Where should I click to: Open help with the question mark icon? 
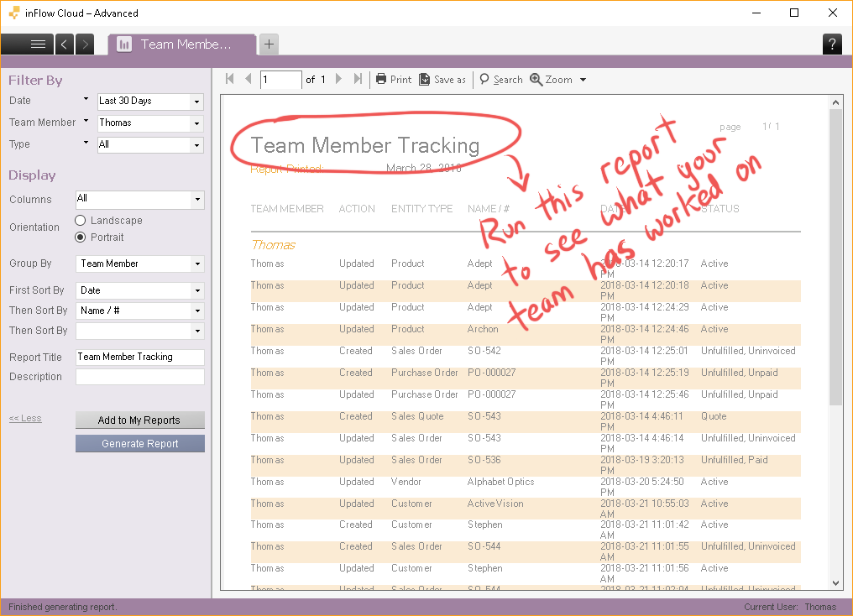(x=832, y=44)
